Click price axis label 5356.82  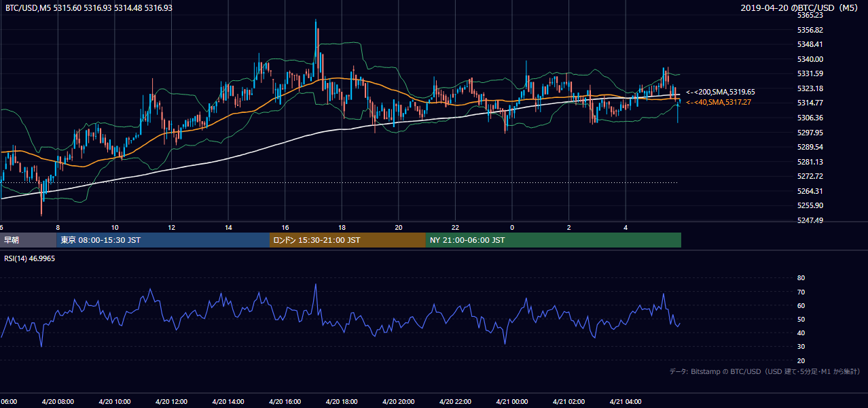(810, 30)
